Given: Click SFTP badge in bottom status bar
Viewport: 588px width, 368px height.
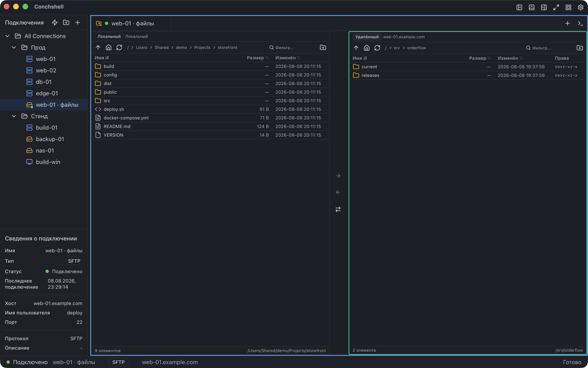Looking at the screenshot, I should pos(119,362).
